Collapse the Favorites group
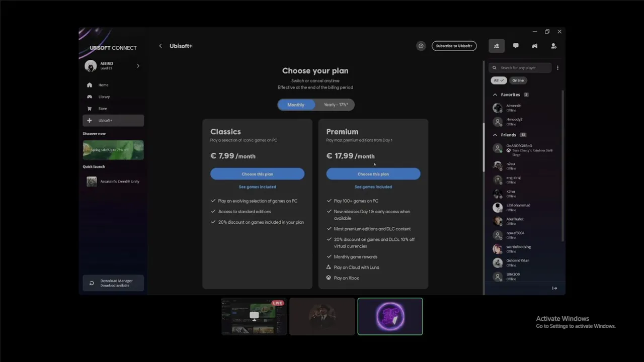 coord(495,95)
